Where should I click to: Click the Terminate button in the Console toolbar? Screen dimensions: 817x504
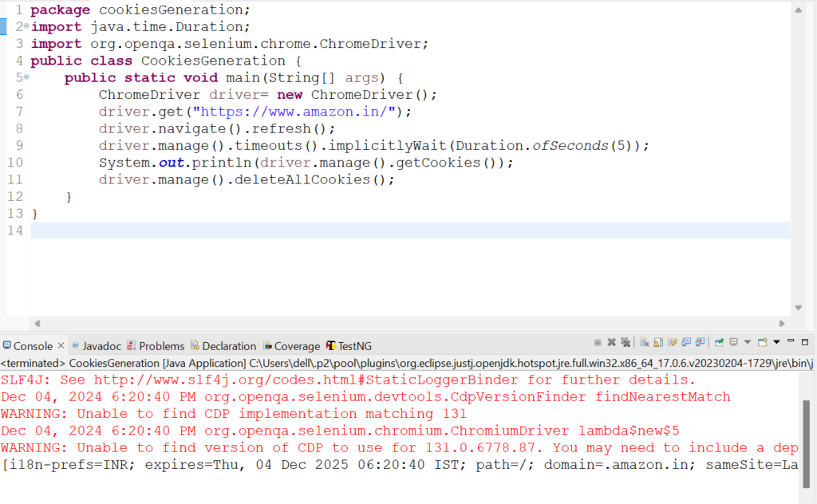[598, 343]
